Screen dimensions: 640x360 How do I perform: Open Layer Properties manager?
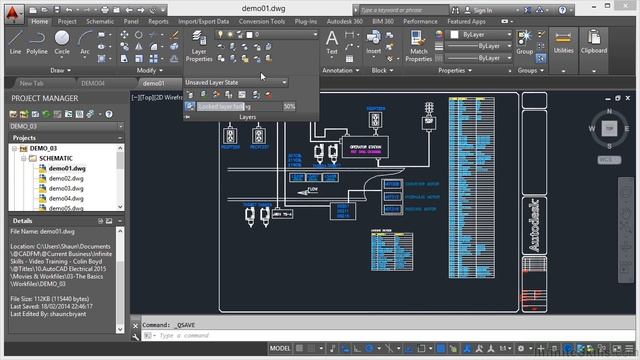pyautogui.click(x=199, y=46)
